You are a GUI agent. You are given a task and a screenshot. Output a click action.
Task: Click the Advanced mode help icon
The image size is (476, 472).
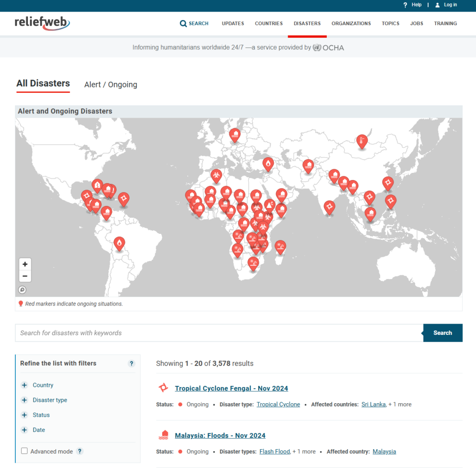tap(80, 451)
